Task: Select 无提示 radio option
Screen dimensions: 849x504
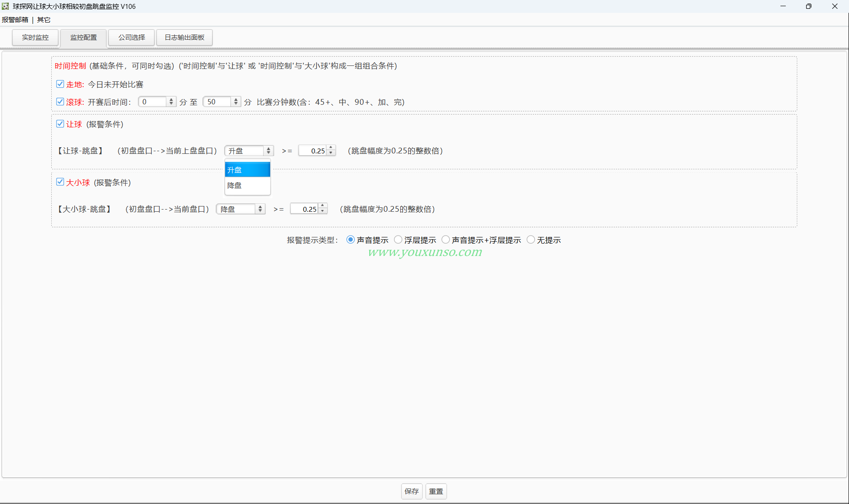Action: pyautogui.click(x=531, y=240)
